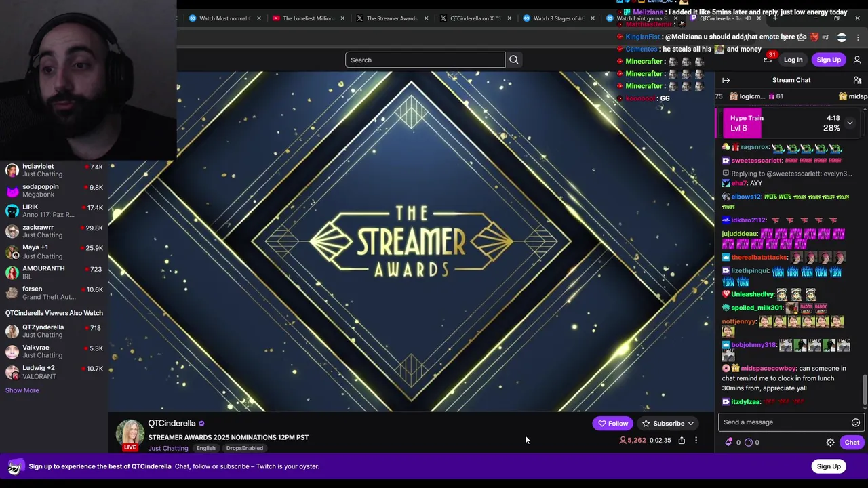Click the Stream Chat header title
The height and width of the screenshot is (488, 868).
click(x=791, y=80)
